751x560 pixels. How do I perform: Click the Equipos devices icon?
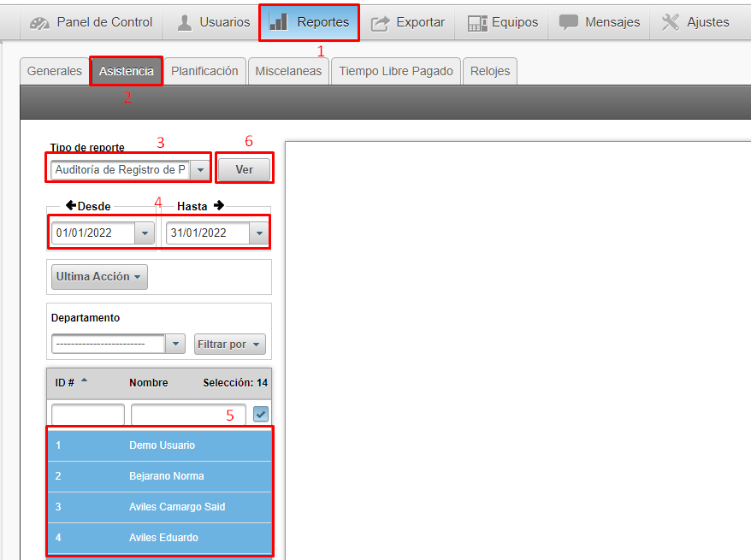point(477,23)
